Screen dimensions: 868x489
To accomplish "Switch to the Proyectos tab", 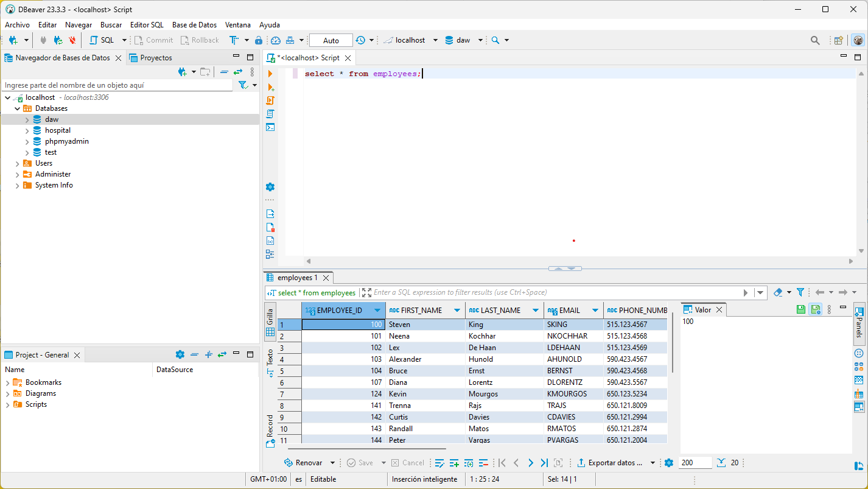I will click(x=156, y=58).
